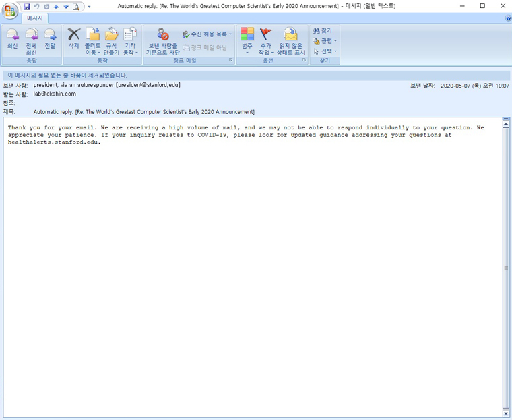
Task: Mark message unread with 읽지 않은 상태로 표시
Action: click(290, 42)
